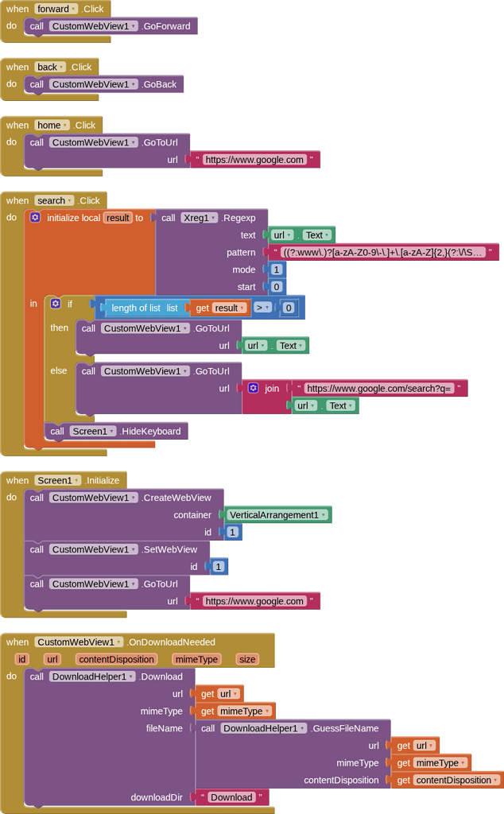The width and height of the screenshot is (504, 814).
Task: Open the forward component dropdown in the Click event
Action: 73,10
